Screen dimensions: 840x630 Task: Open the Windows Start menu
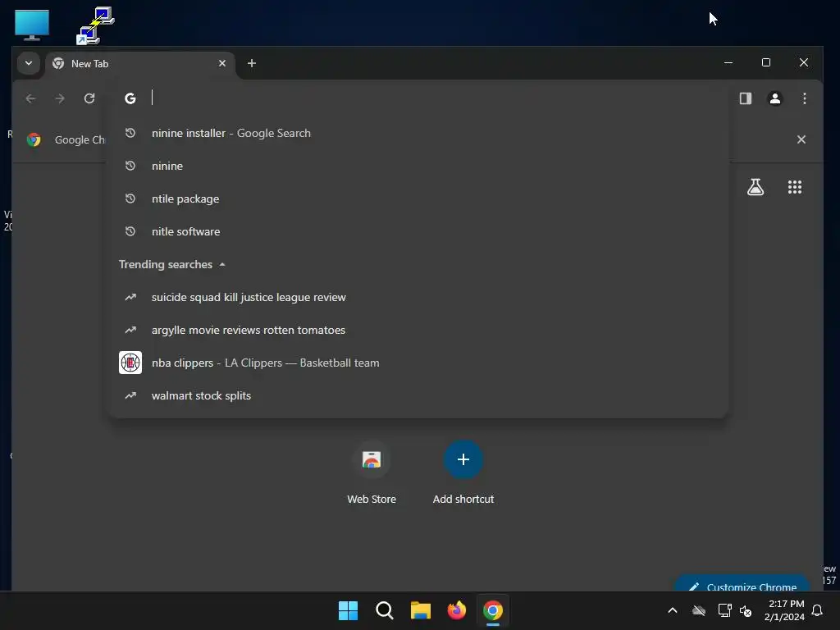click(348, 610)
